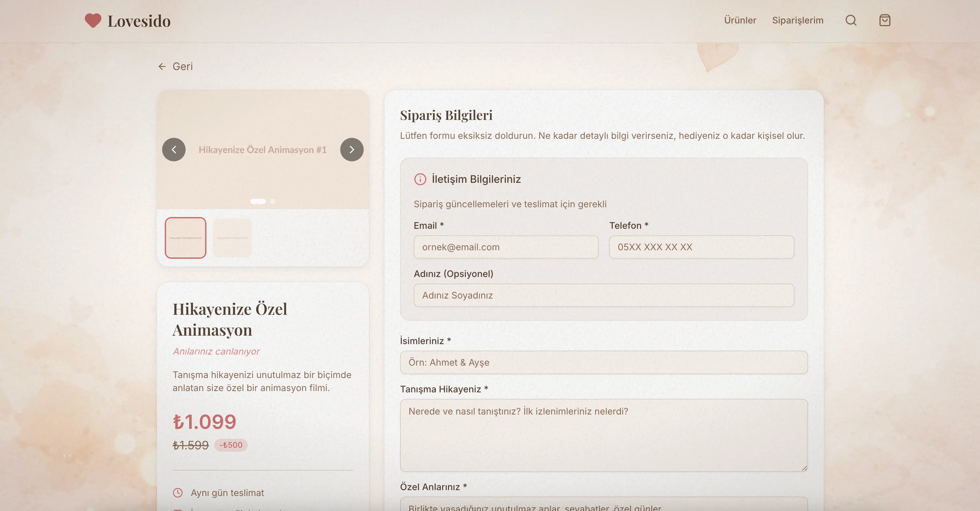Select the second carousel indicator dot
Image resolution: width=980 pixels, height=511 pixels.
pyautogui.click(x=273, y=201)
